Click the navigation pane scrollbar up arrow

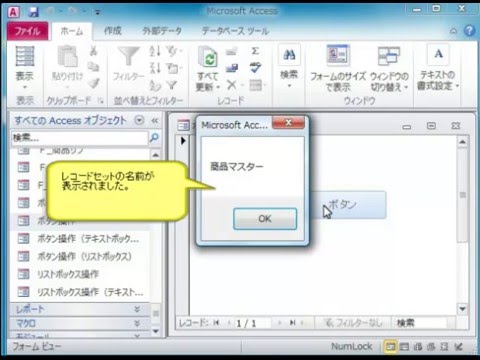155,155
